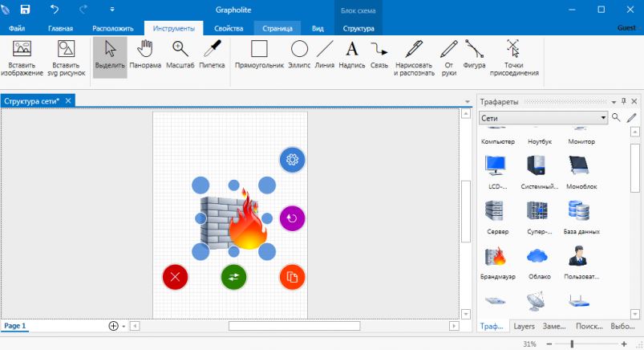Click the Связь connector tool

(x=379, y=55)
